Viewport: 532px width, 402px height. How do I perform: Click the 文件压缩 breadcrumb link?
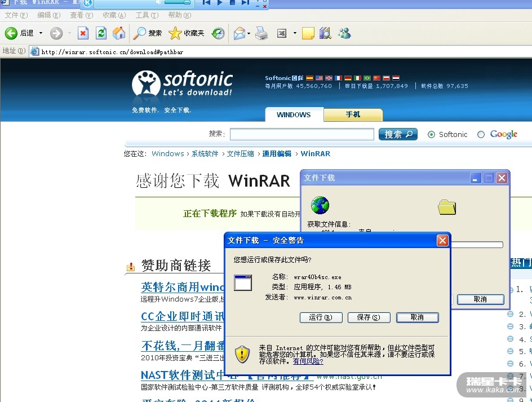[240, 154]
